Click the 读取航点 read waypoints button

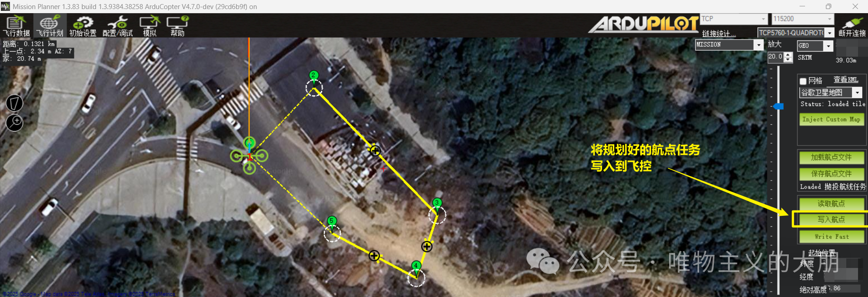[831, 204]
